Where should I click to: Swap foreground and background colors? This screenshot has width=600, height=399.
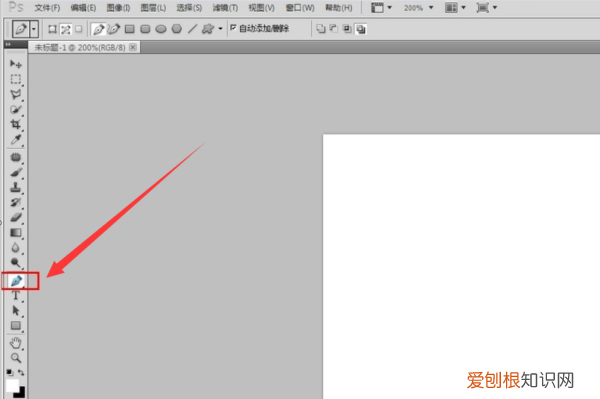[x=21, y=372]
